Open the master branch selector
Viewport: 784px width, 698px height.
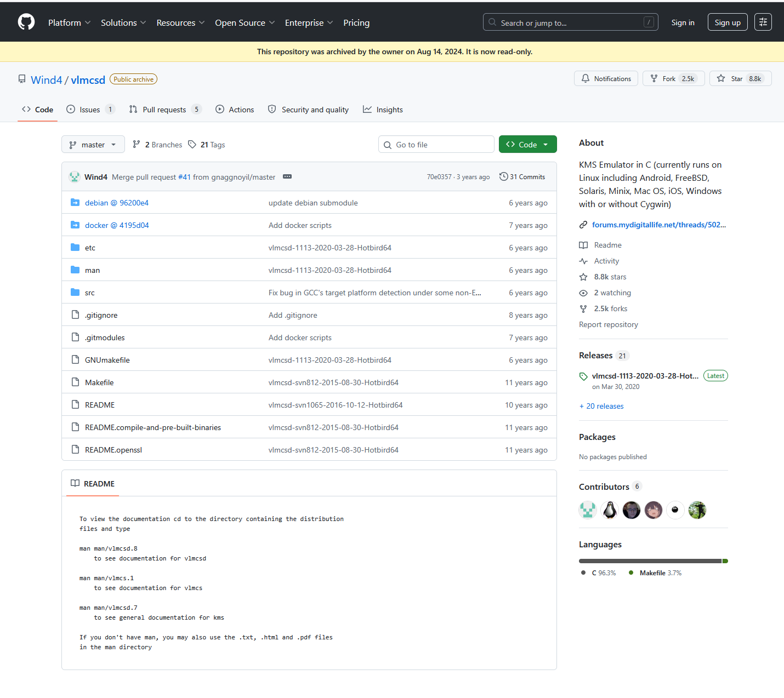click(93, 145)
